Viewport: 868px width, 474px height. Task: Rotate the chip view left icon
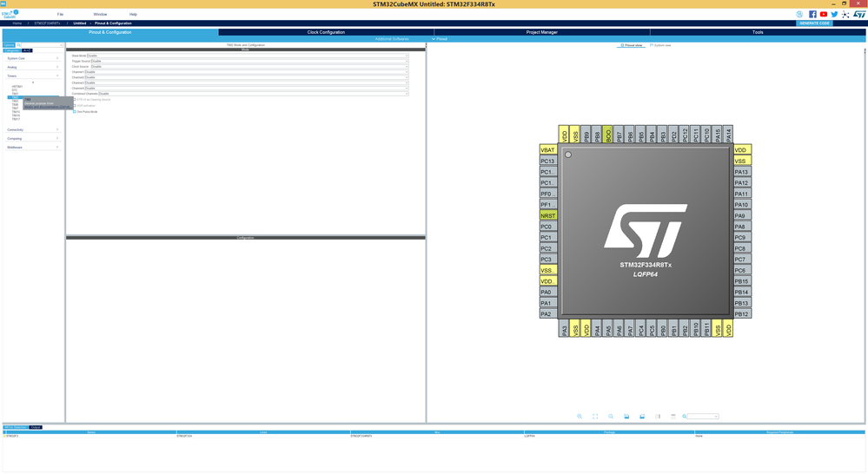click(626, 417)
